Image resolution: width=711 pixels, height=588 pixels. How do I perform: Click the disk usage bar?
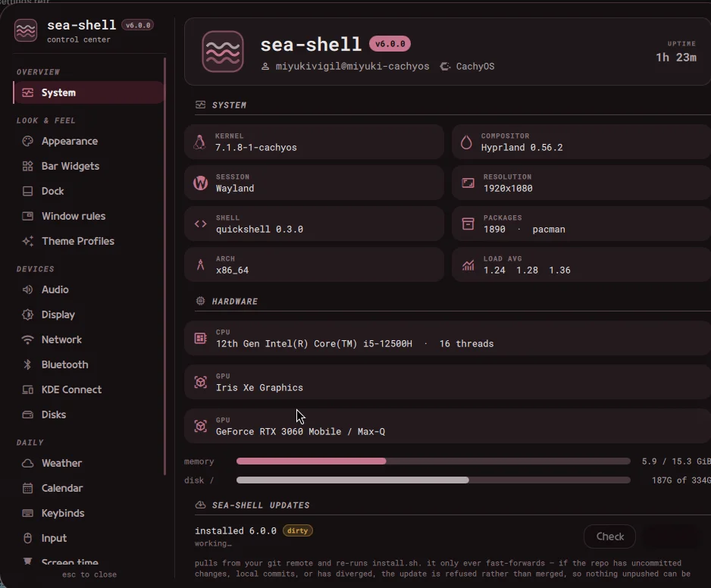tap(433, 480)
